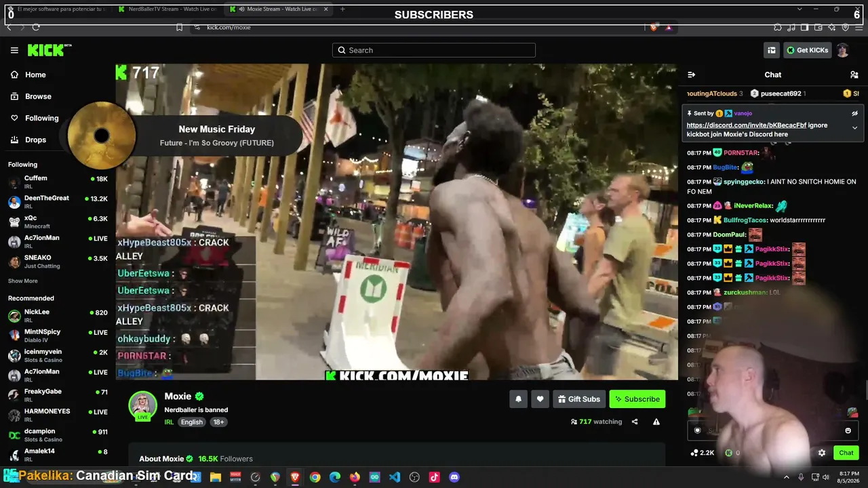Click Moxie's channel avatar
868x488 pixels.
[142, 405]
